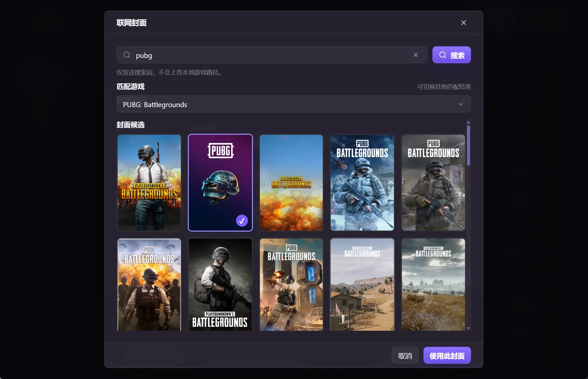Choose the gray winter-coat soldier cover

click(x=433, y=183)
